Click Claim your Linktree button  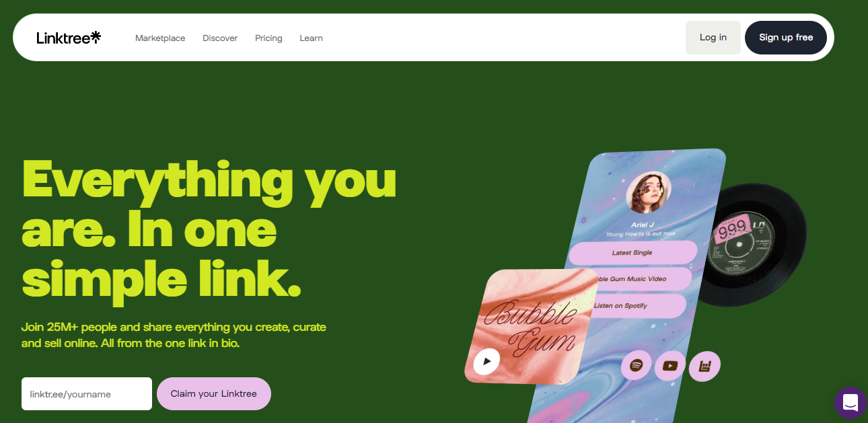[x=214, y=393]
